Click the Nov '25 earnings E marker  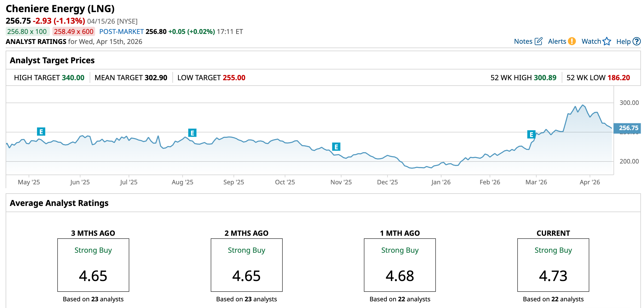336,147
